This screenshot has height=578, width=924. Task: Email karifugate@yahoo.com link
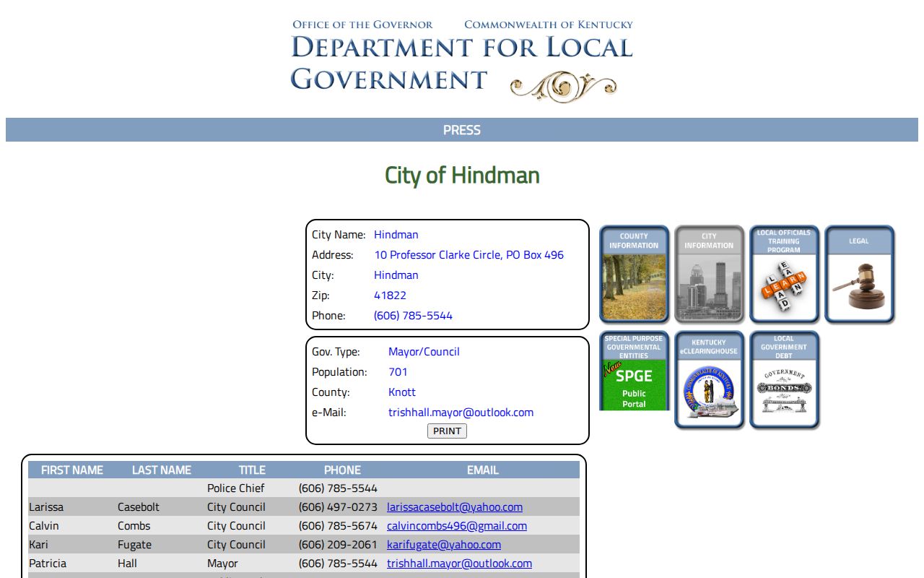[x=444, y=545]
